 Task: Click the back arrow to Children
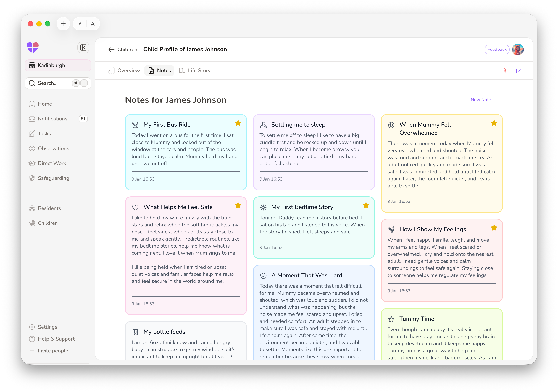pyautogui.click(x=111, y=50)
